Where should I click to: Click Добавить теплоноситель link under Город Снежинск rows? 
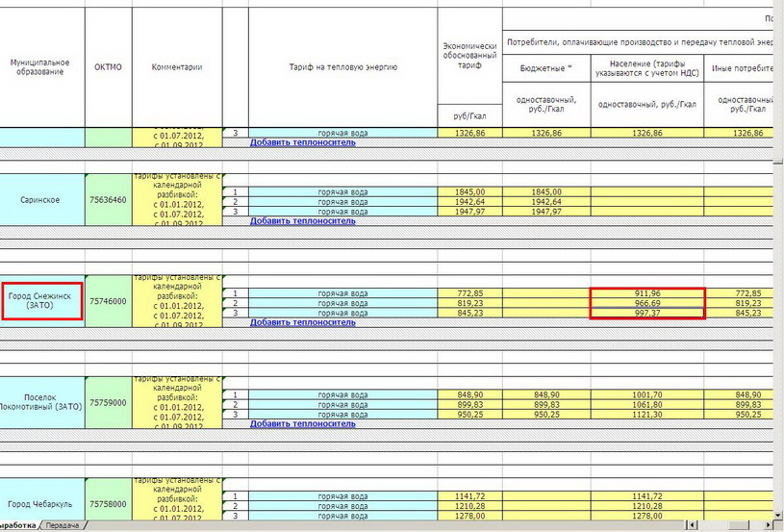302,322
